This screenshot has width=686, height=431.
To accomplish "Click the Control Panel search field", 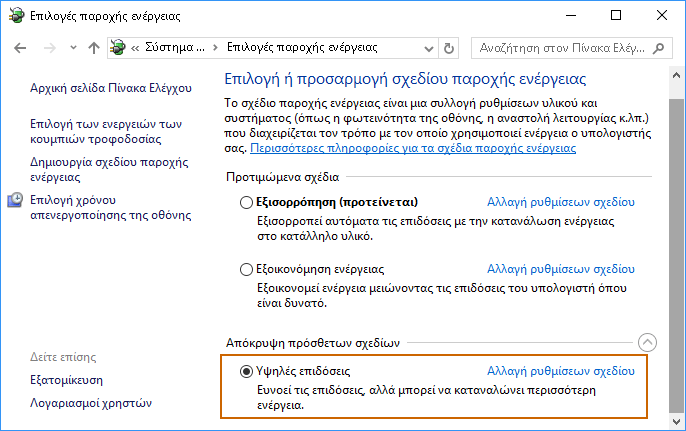I will 562,48.
